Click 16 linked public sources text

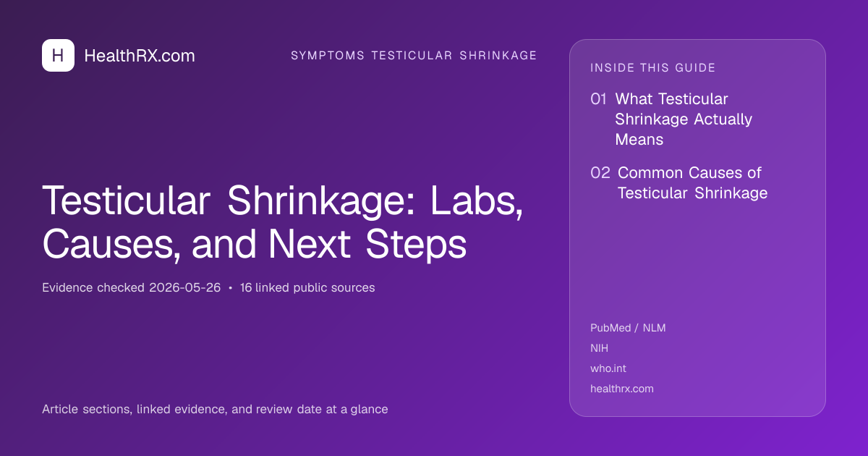(307, 287)
